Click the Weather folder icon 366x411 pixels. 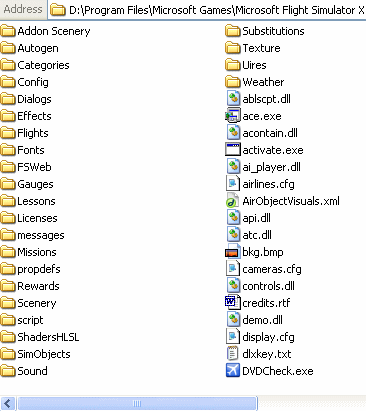coord(233,82)
